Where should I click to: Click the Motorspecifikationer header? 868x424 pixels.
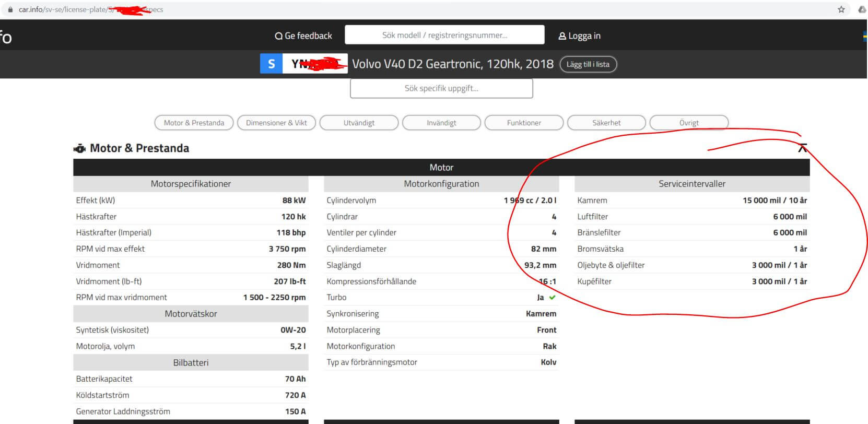click(191, 184)
